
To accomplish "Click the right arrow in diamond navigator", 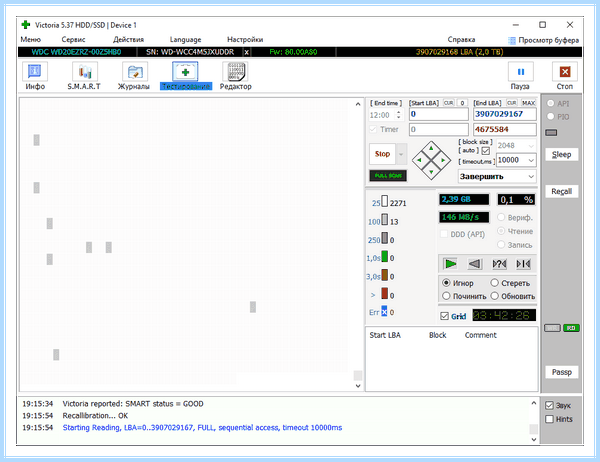I will pyautogui.click(x=443, y=160).
